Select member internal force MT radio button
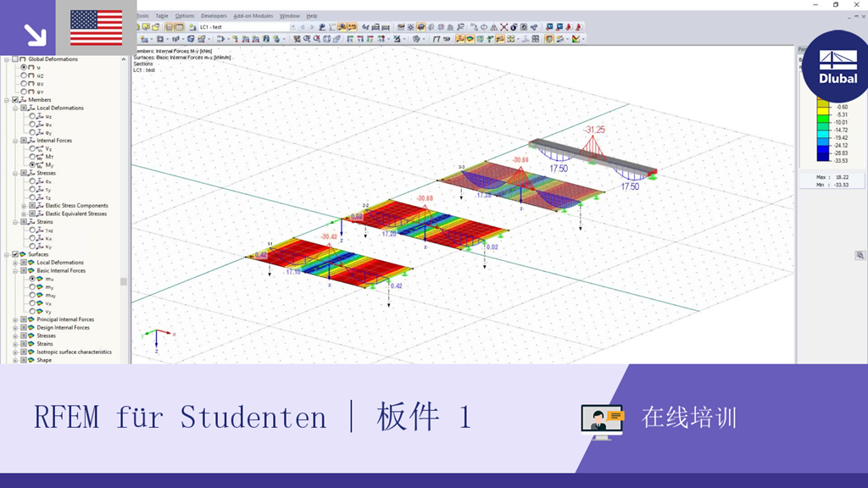868x488 pixels. pyautogui.click(x=32, y=157)
